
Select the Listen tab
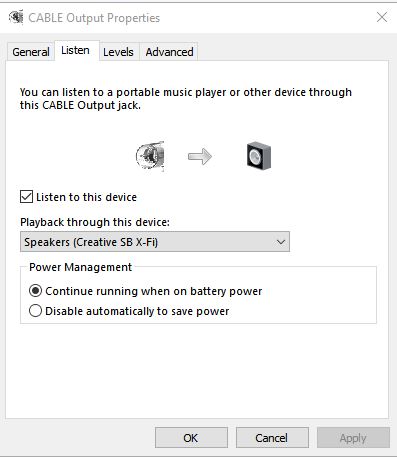(75, 50)
